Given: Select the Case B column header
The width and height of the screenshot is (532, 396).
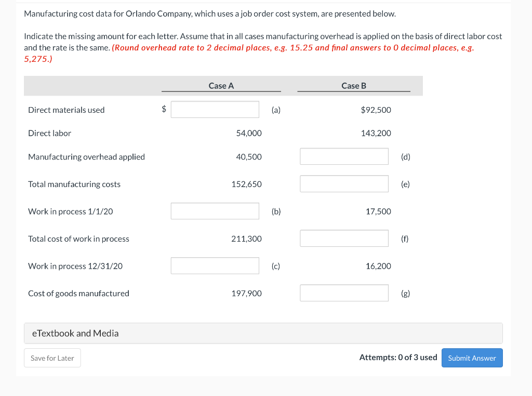Looking at the screenshot, I should coord(353,86).
